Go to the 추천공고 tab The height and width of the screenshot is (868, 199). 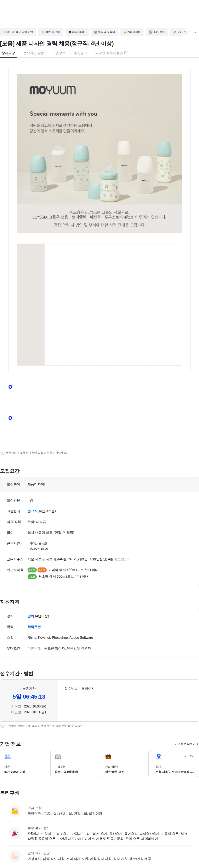tap(80, 53)
